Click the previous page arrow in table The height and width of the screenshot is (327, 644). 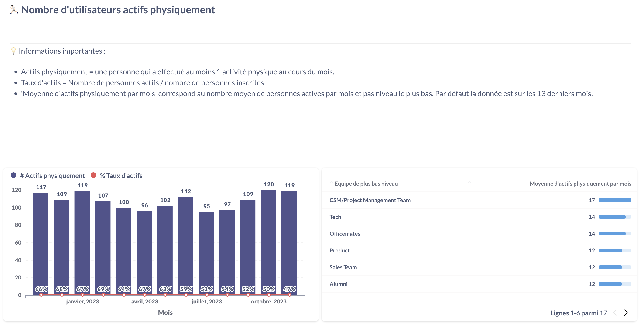click(x=615, y=313)
